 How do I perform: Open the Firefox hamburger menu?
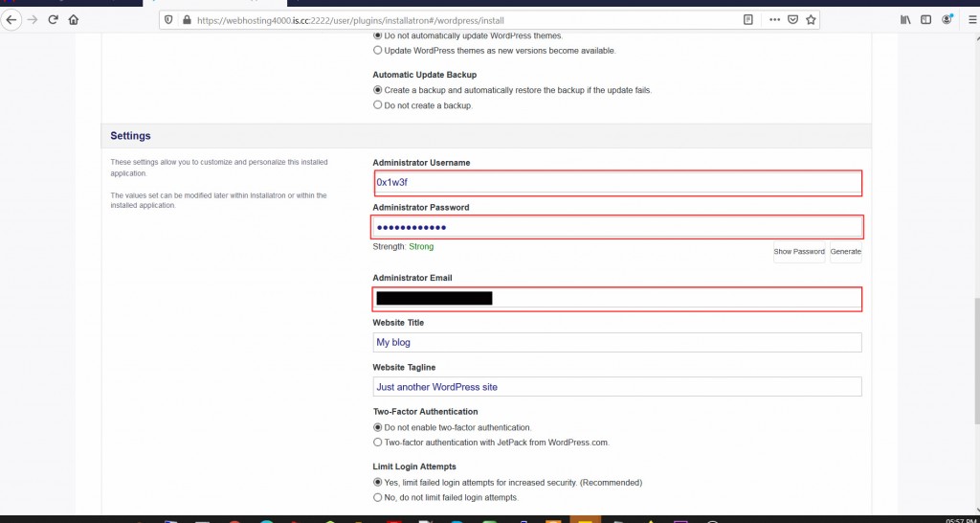point(972,20)
